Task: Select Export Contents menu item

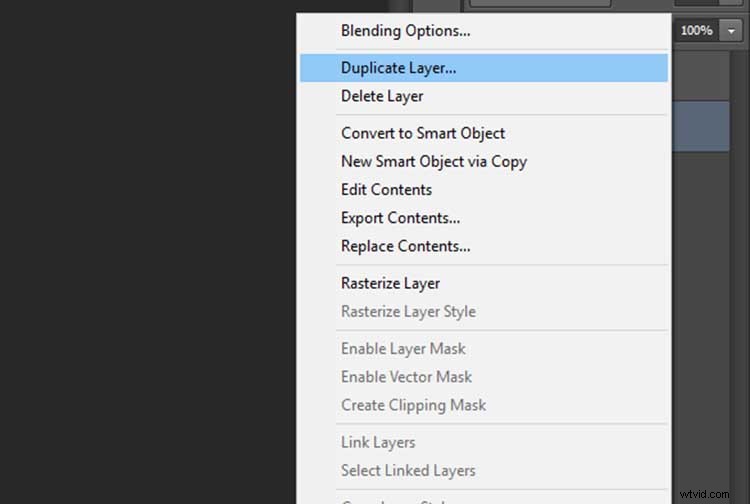Action: click(x=400, y=218)
